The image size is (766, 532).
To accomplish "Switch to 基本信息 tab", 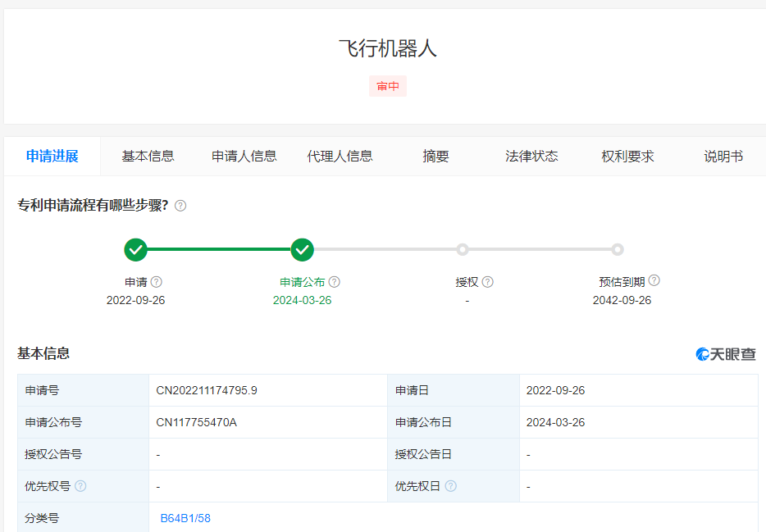I will (x=148, y=157).
